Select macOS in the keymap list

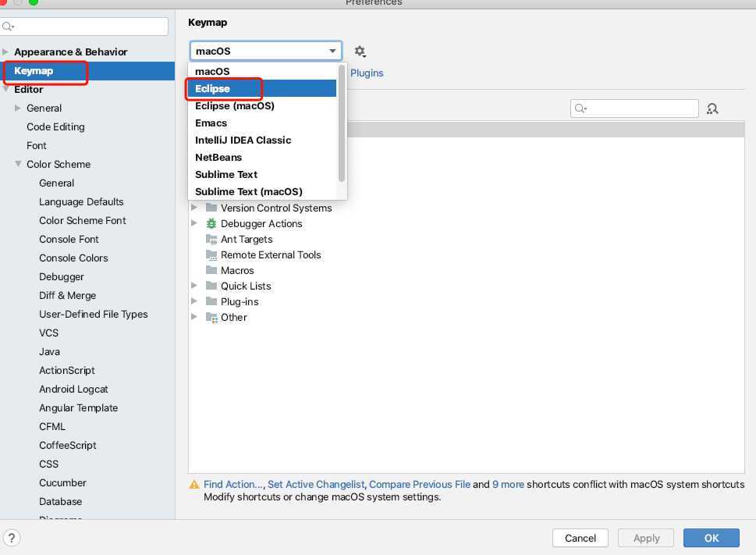point(262,71)
